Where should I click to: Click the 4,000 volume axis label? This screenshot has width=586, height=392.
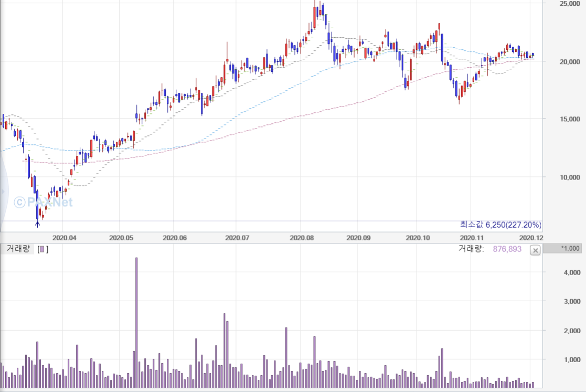572,272
